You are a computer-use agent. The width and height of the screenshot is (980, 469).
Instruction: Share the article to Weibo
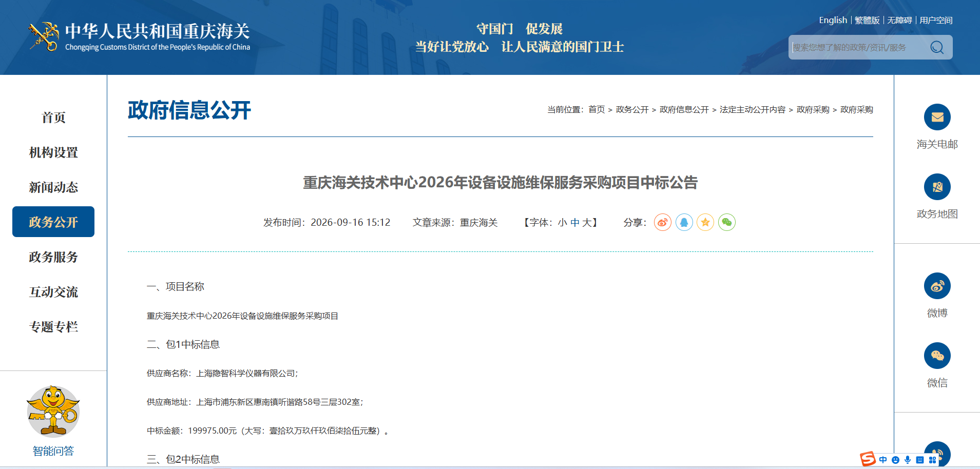tap(663, 222)
